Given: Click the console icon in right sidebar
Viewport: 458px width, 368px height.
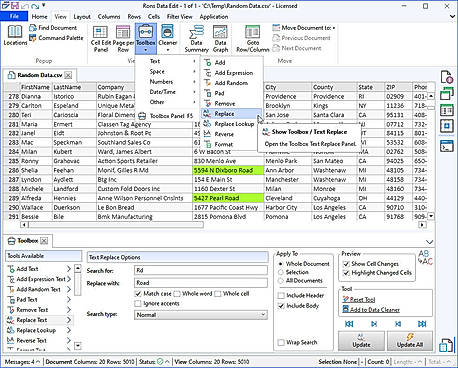Looking at the screenshot, I should pyautogui.click(x=447, y=146).
